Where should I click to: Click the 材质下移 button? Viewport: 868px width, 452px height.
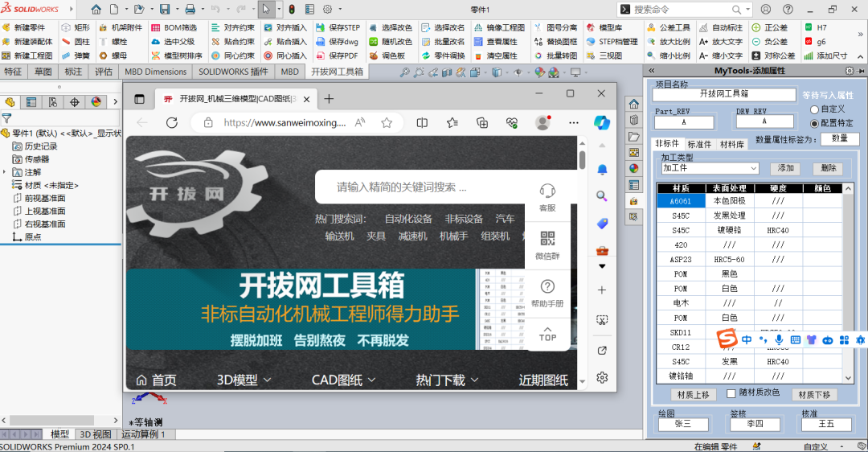(x=814, y=394)
